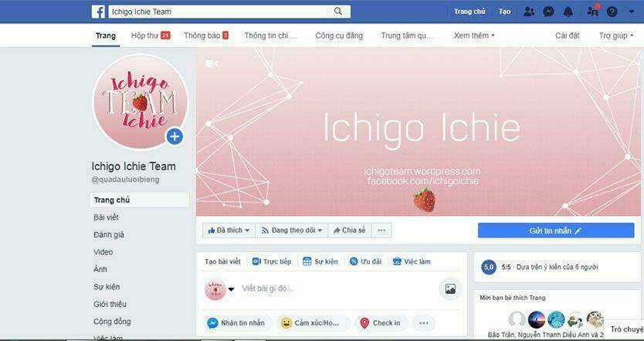Expand the account arrow menu in top bar
Screen dimensions: 644x341
[632, 12]
